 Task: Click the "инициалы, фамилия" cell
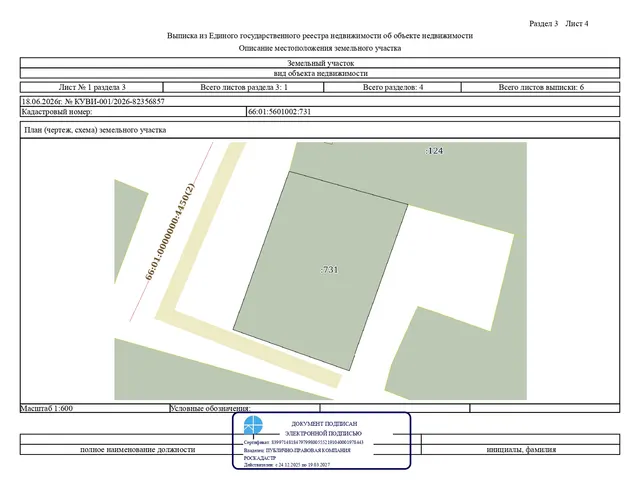(521, 450)
